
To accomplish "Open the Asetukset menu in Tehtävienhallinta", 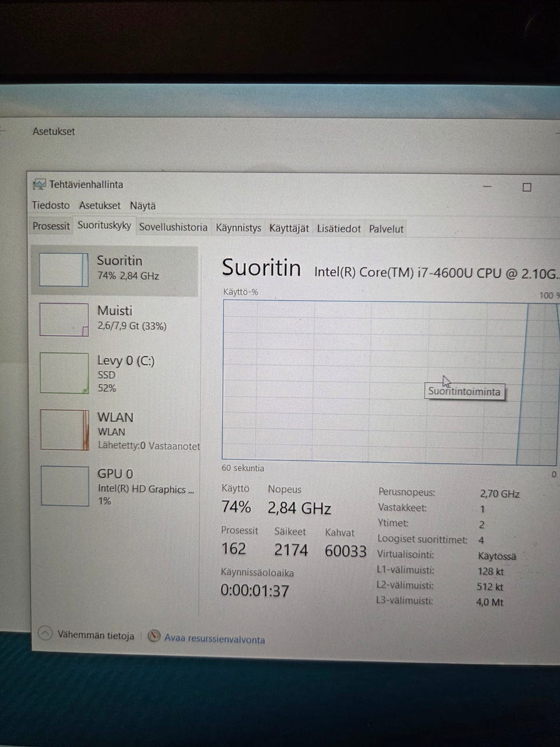I will point(100,205).
